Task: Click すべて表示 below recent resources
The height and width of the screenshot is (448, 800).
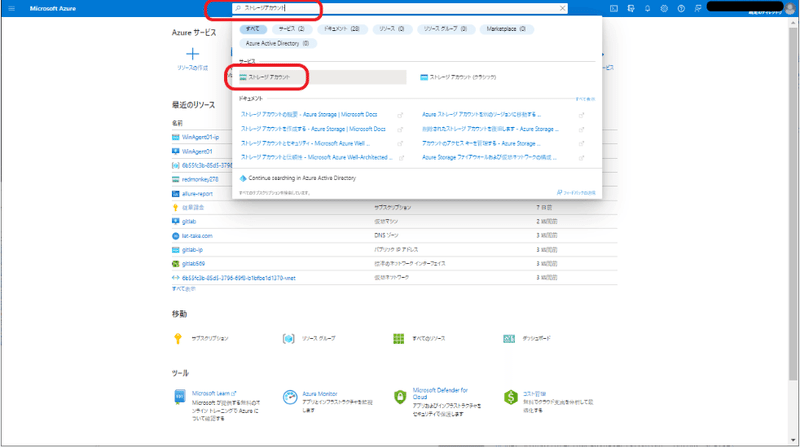Action: click(x=183, y=289)
